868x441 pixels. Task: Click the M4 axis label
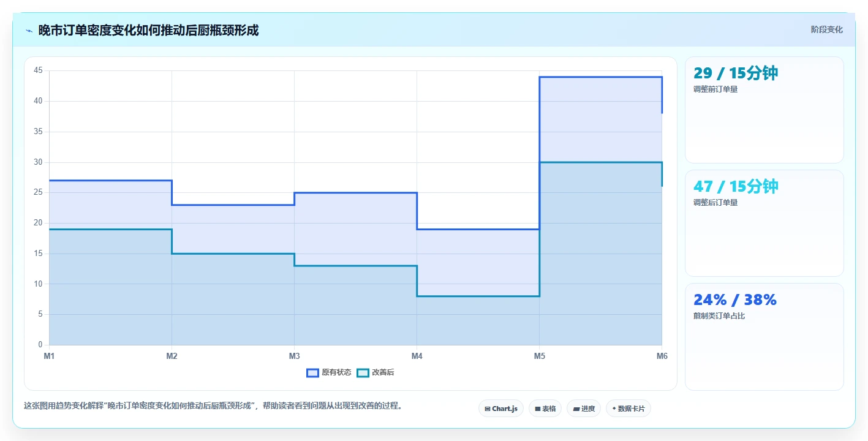[x=417, y=356]
